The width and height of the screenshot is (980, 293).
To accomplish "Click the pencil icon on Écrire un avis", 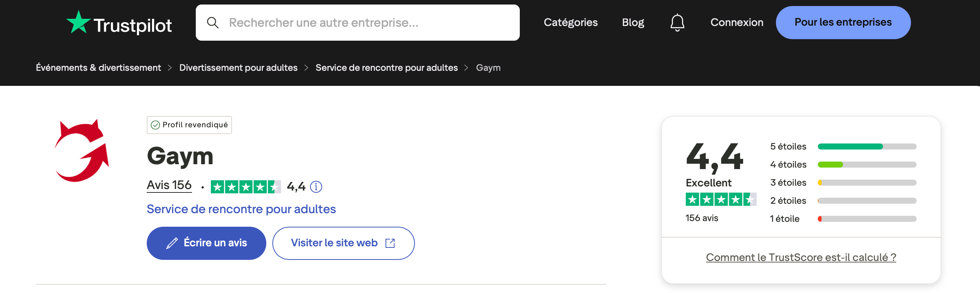I will [173, 243].
